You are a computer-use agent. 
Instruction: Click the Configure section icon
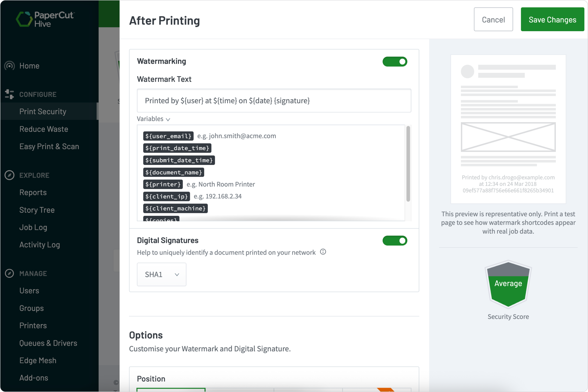pos(9,94)
